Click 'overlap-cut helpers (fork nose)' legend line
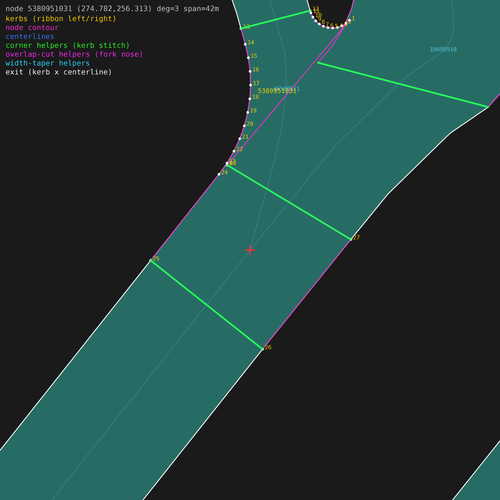500x500 pixels. coord(74,54)
